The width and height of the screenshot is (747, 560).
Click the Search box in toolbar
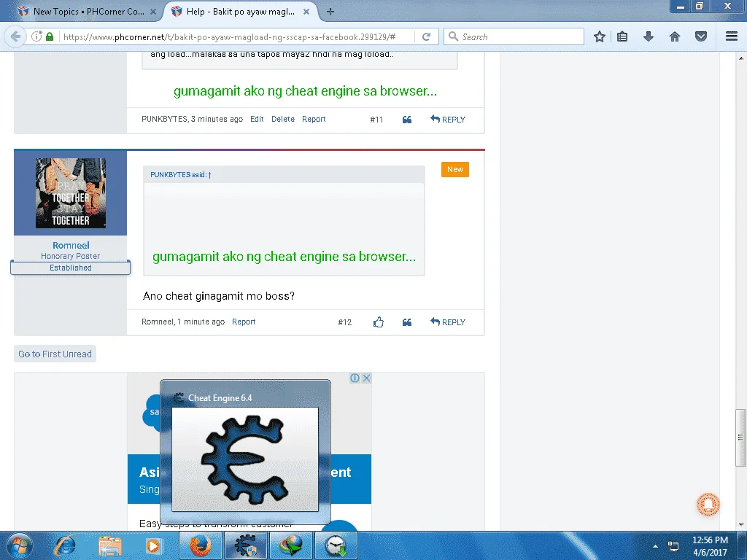514,36
